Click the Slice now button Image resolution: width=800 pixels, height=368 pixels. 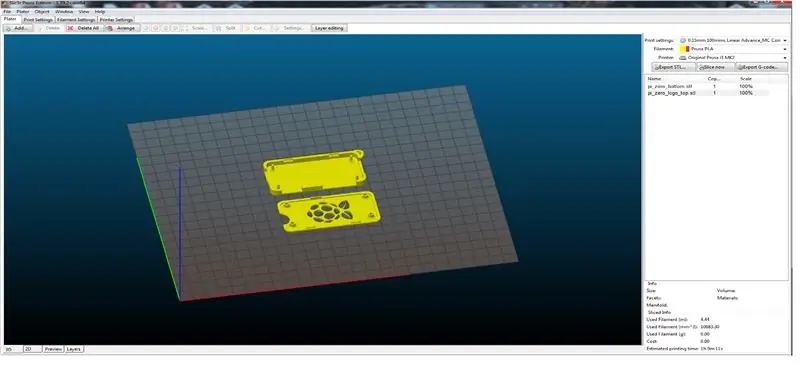pyautogui.click(x=715, y=67)
